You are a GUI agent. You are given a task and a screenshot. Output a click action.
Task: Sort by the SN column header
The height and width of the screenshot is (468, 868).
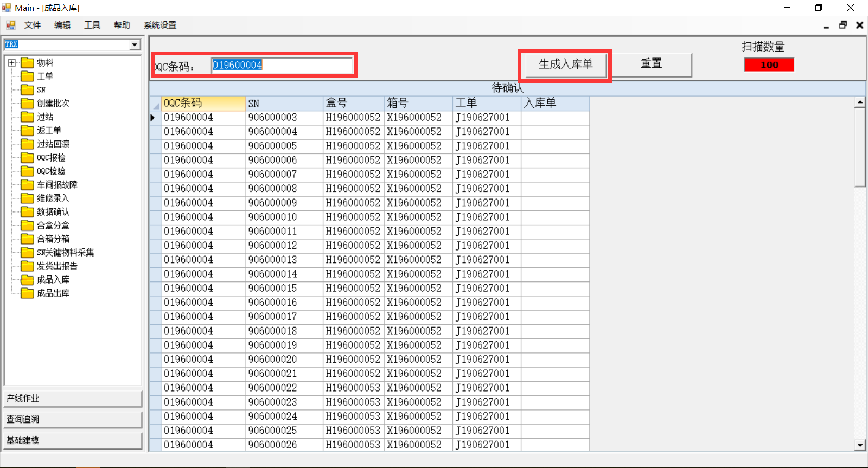pyautogui.click(x=283, y=103)
